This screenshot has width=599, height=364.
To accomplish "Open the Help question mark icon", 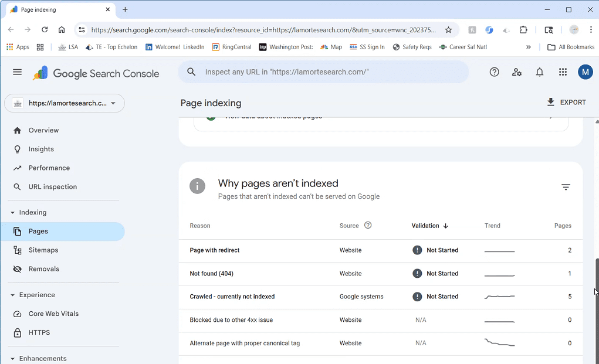I will [x=495, y=72].
